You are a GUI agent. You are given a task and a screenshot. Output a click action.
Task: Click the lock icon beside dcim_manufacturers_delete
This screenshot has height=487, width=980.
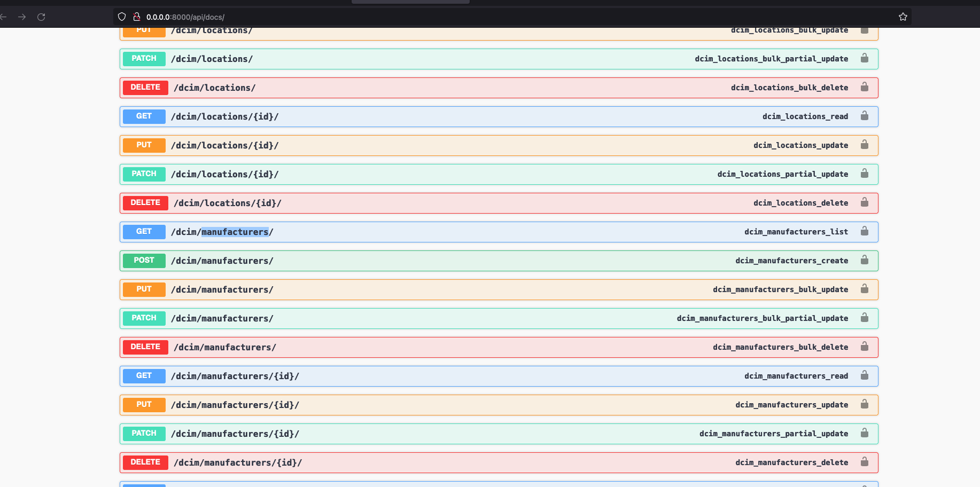tap(864, 462)
